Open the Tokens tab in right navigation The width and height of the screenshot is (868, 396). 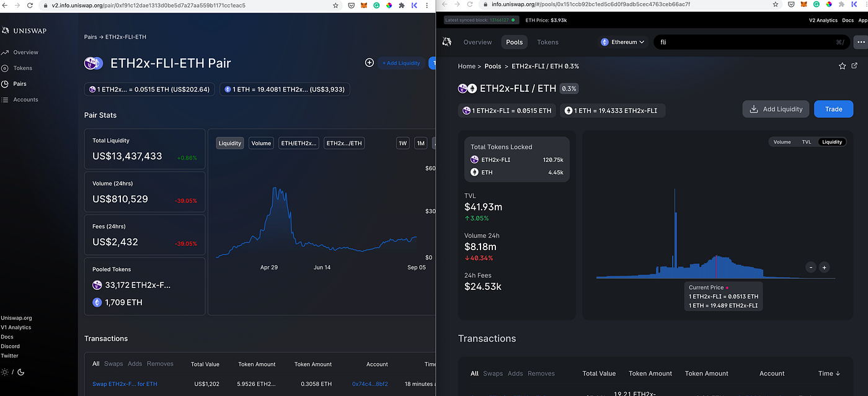tap(547, 42)
